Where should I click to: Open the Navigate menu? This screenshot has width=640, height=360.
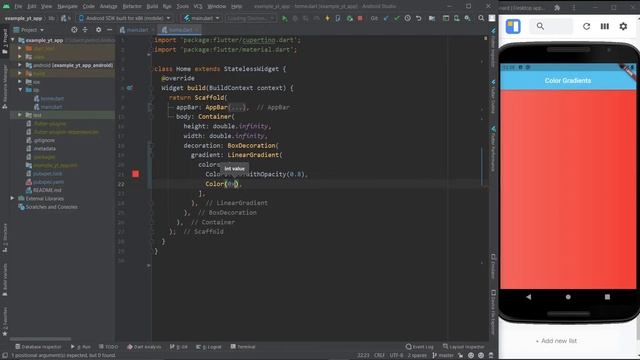67,7
